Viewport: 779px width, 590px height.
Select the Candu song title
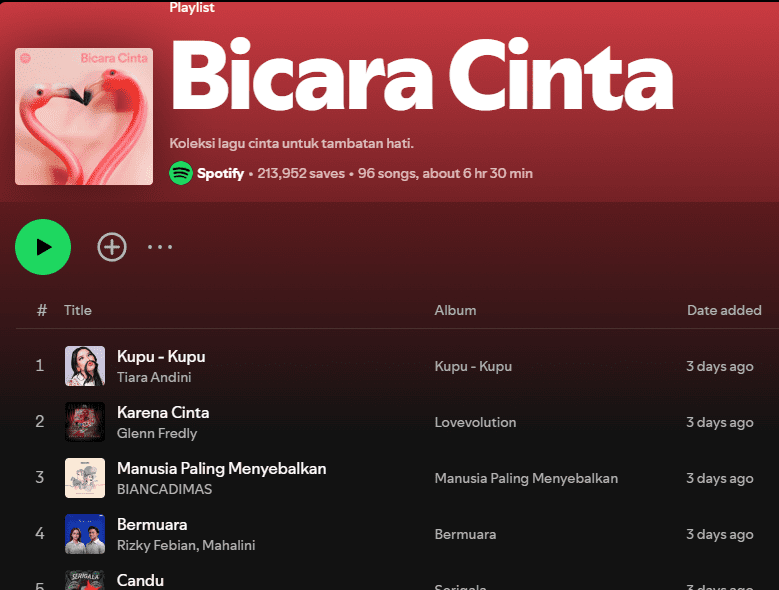tap(140, 581)
